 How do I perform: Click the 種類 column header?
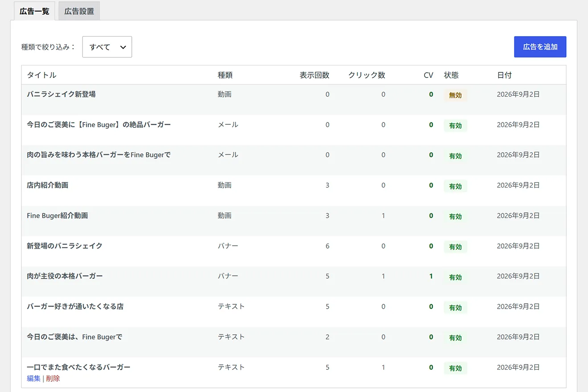coord(225,75)
